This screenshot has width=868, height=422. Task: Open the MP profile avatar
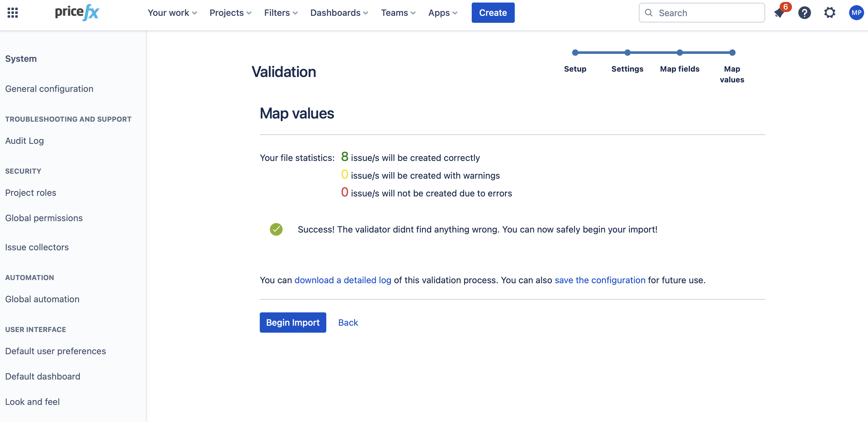[856, 13]
